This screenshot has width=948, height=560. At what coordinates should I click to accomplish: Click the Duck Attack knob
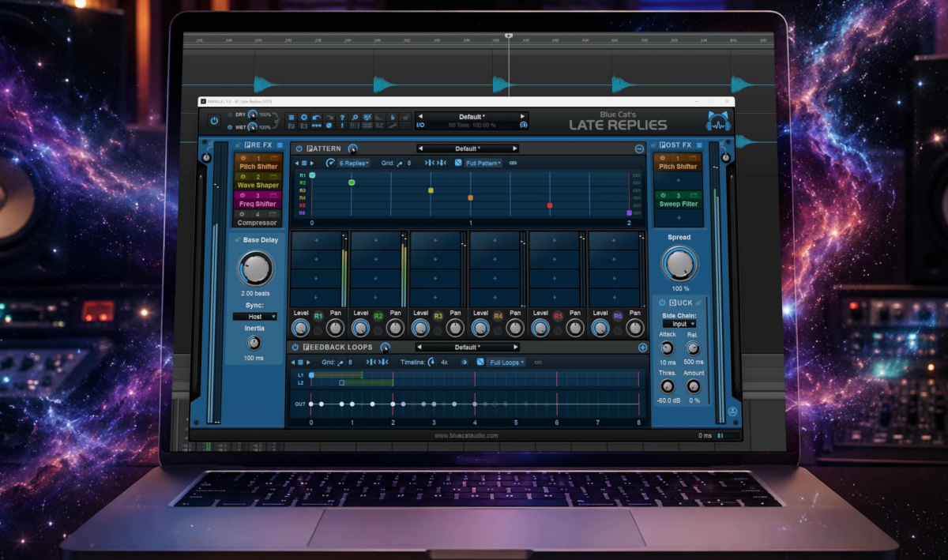click(667, 348)
